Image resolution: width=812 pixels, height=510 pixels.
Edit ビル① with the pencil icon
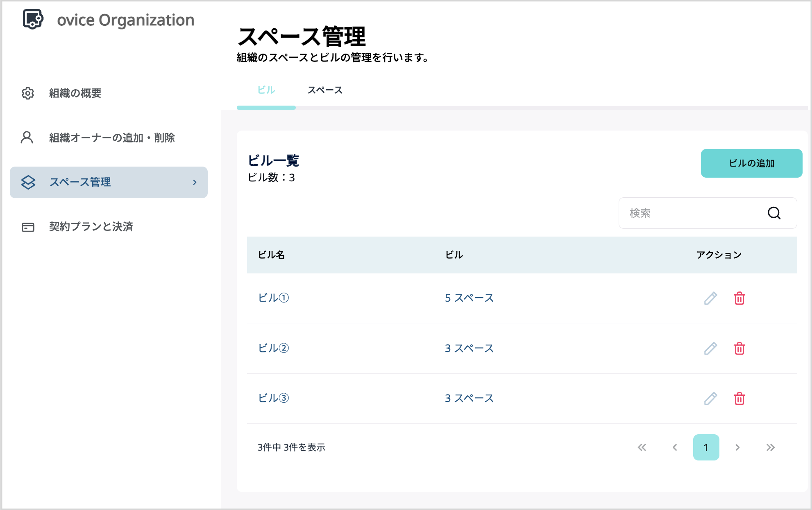pyautogui.click(x=711, y=298)
